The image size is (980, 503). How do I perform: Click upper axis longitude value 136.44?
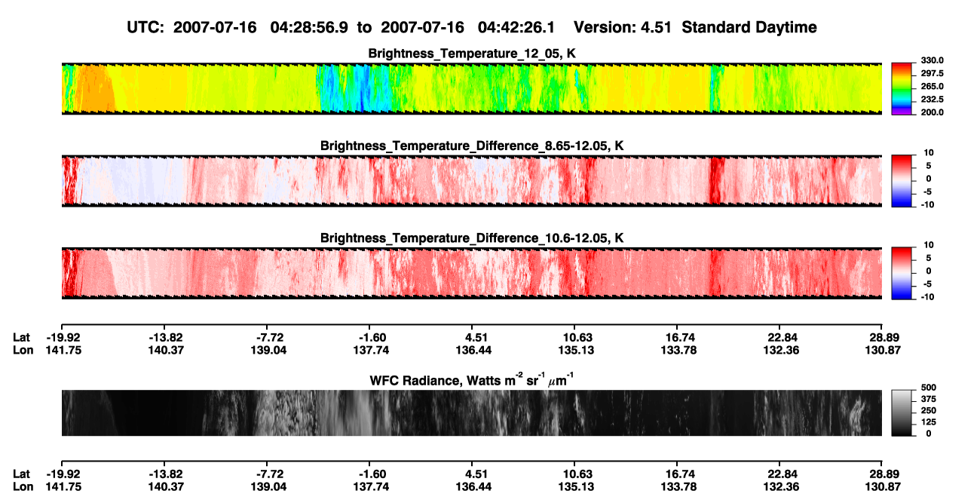tap(474, 351)
